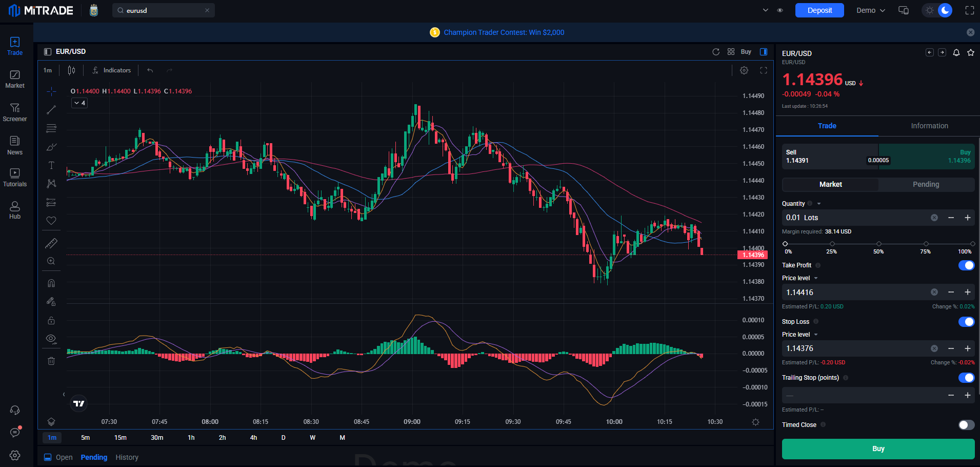Enter chart fullscreen mode
This screenshot has height=467, width=980.
tap(764, 70)
